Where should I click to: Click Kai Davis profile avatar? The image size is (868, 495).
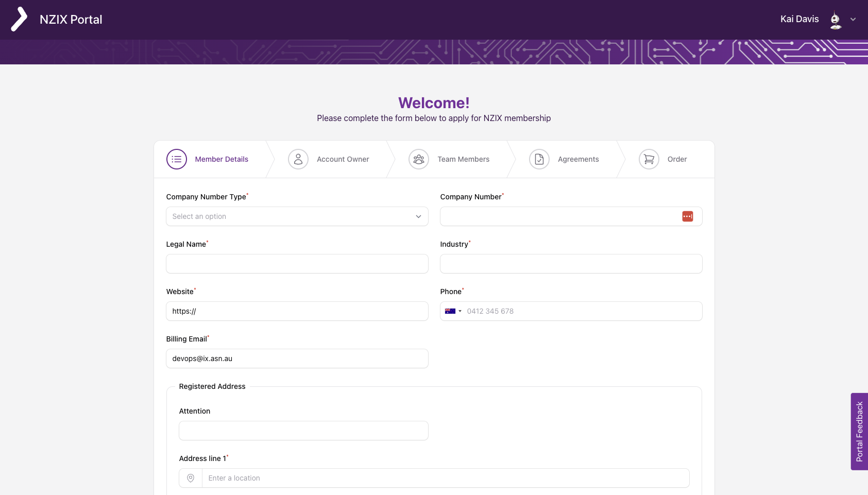[836, 20]
